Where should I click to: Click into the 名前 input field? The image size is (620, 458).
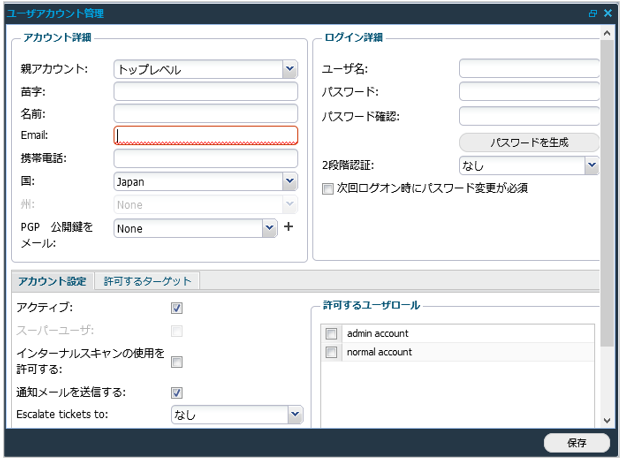click(x=206, y=114)
